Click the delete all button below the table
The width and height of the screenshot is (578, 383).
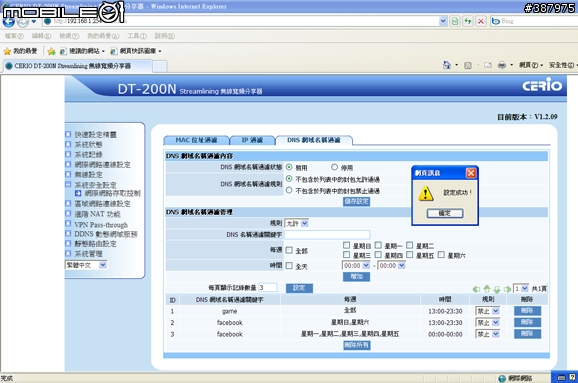(356, 345)
